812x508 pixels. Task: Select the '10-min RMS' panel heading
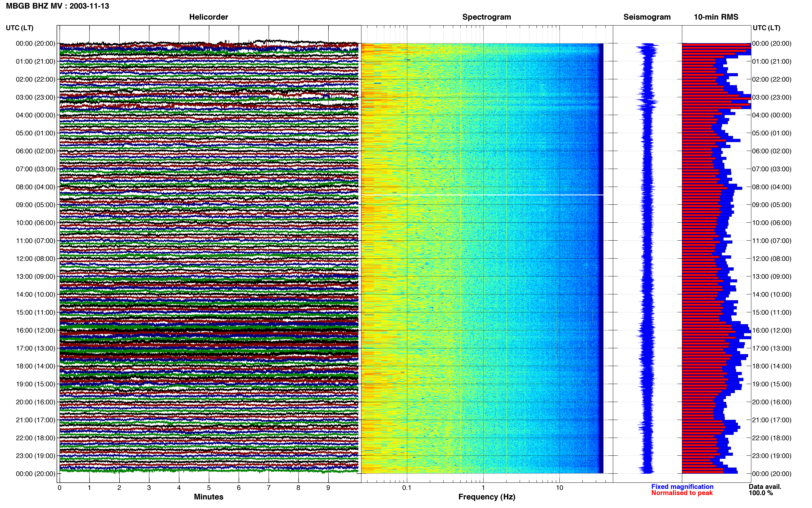click(716, 17)
